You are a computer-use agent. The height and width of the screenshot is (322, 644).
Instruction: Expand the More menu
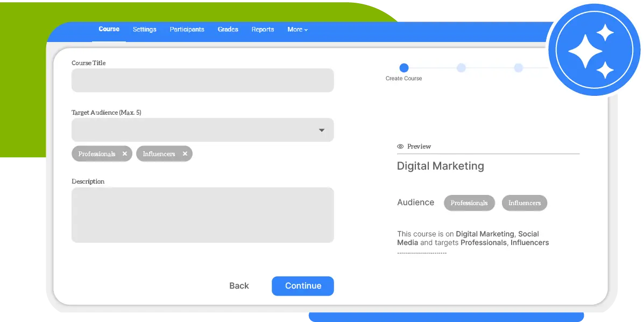[297, 30]
